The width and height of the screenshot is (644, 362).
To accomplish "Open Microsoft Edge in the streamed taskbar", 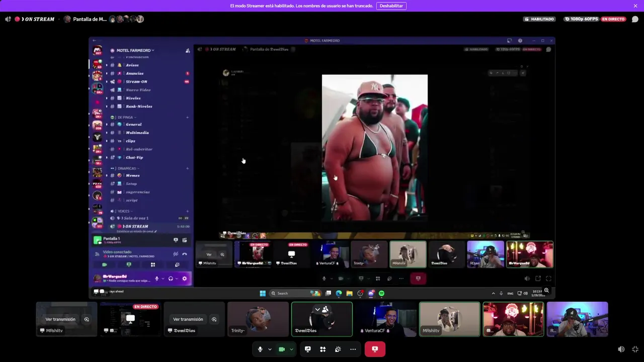I will coord(339,293).
